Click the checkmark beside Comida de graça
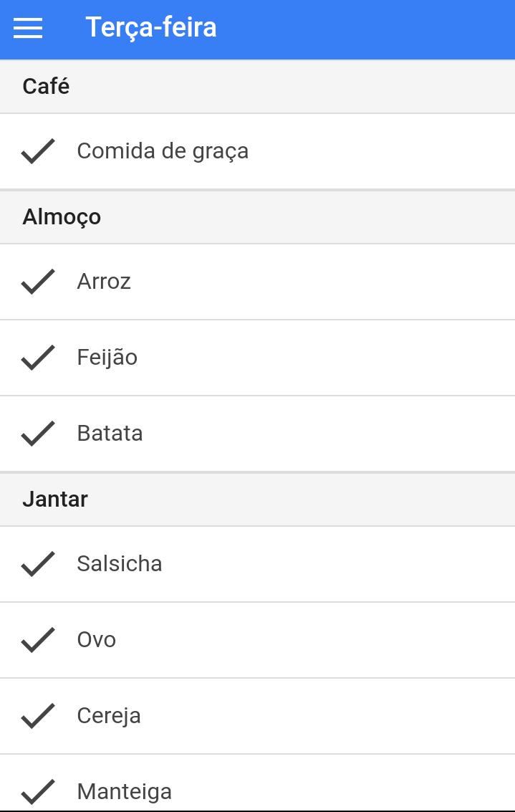This screenshot has width=515, height=812. pos(38,151)
